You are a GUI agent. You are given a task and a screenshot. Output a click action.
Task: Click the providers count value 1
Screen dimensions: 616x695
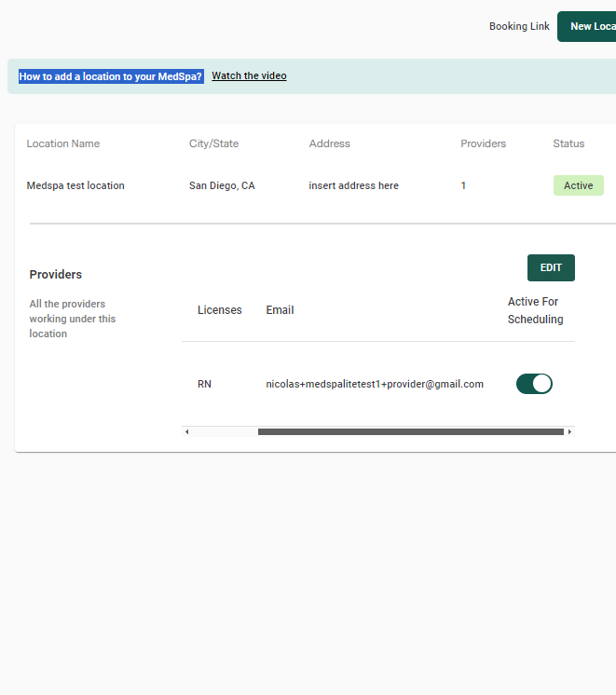pyautogui.click(x=463, y=185)
